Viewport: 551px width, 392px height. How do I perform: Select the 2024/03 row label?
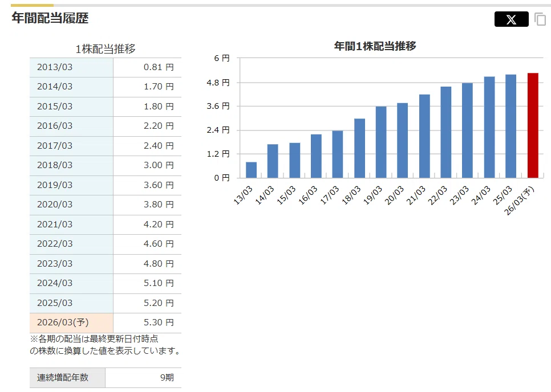55,283
